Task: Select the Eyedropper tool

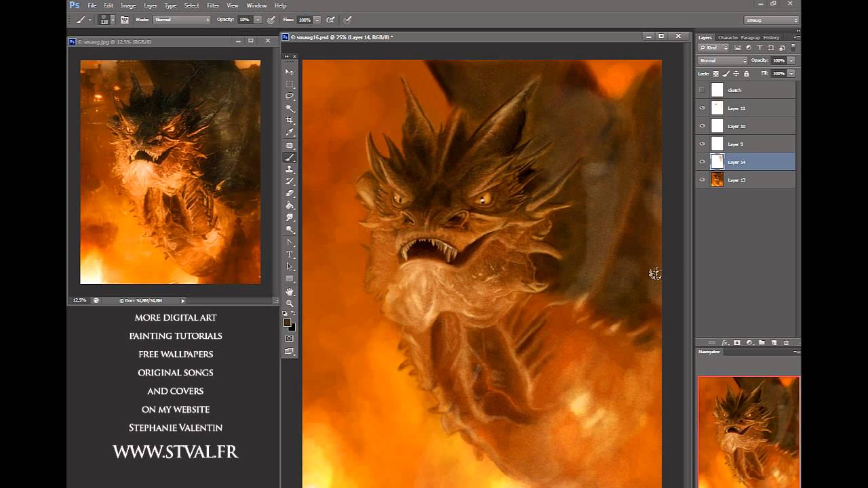Action: 290,133
